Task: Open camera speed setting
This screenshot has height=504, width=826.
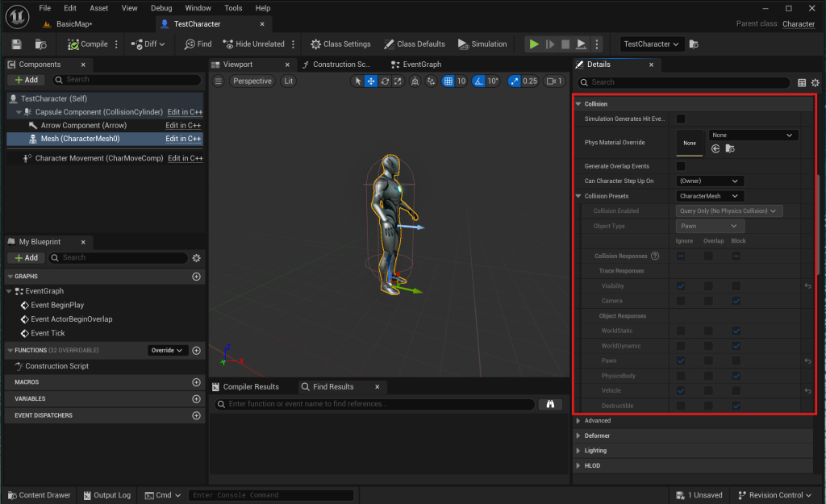Action: [554, 81]
